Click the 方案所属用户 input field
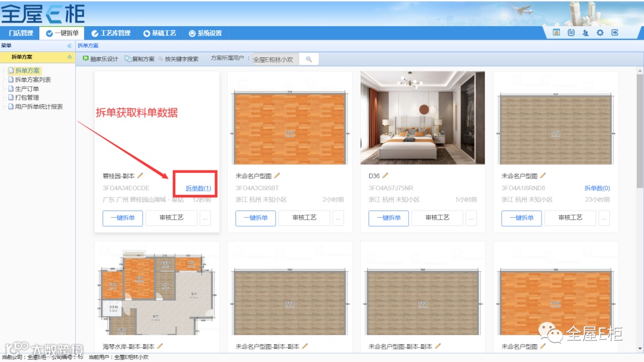Image resolution: width=644 pixels, height=362 pixels. 275,59
